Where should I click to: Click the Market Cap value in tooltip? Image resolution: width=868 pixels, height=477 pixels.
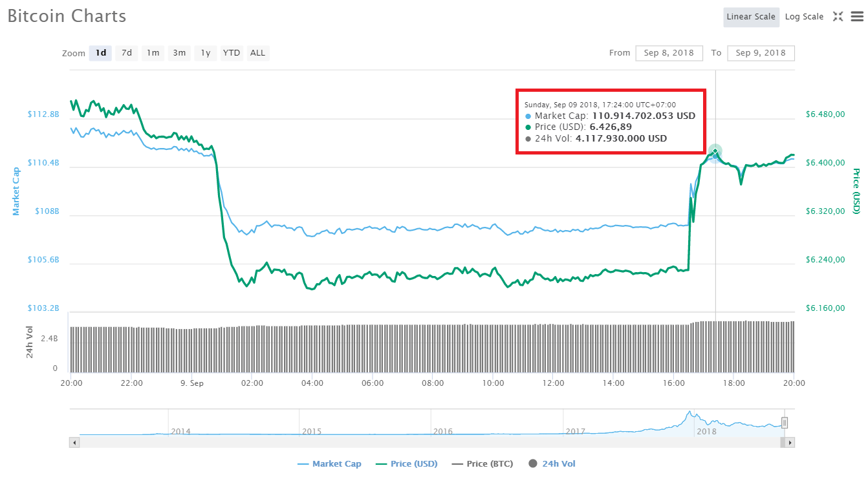point(644,116)
